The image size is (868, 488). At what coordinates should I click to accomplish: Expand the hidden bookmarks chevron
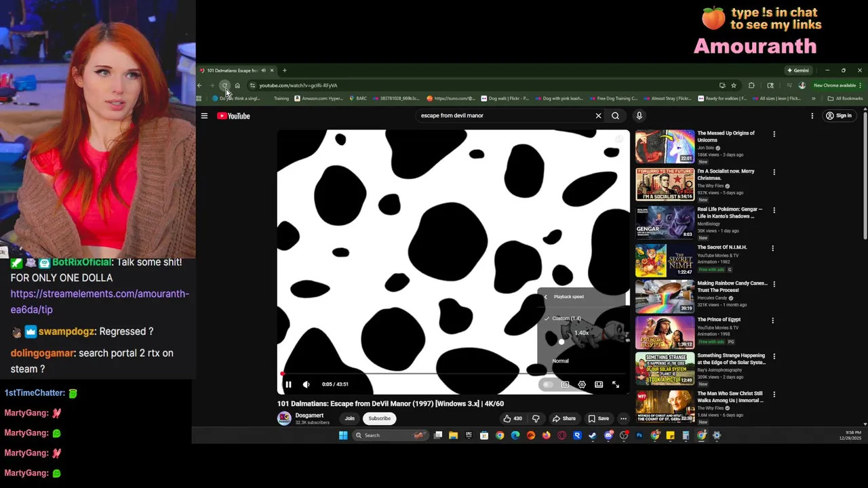pos(813,98)
